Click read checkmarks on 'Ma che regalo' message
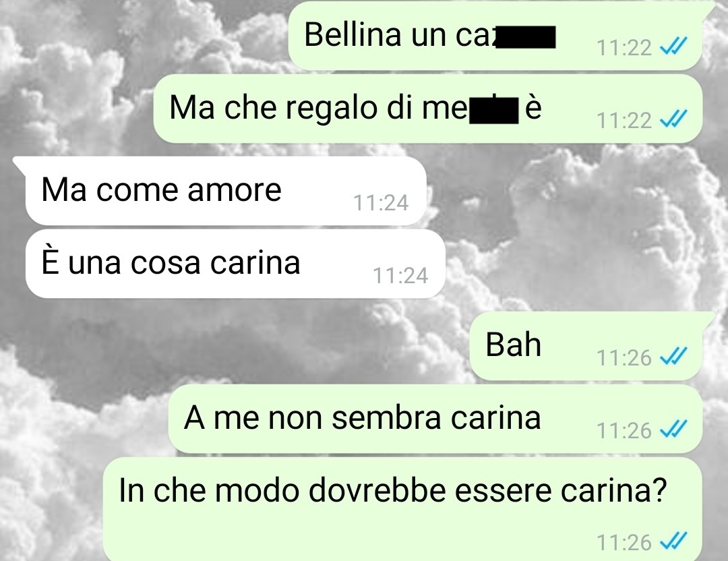728x561 pixels. (673, 119)
